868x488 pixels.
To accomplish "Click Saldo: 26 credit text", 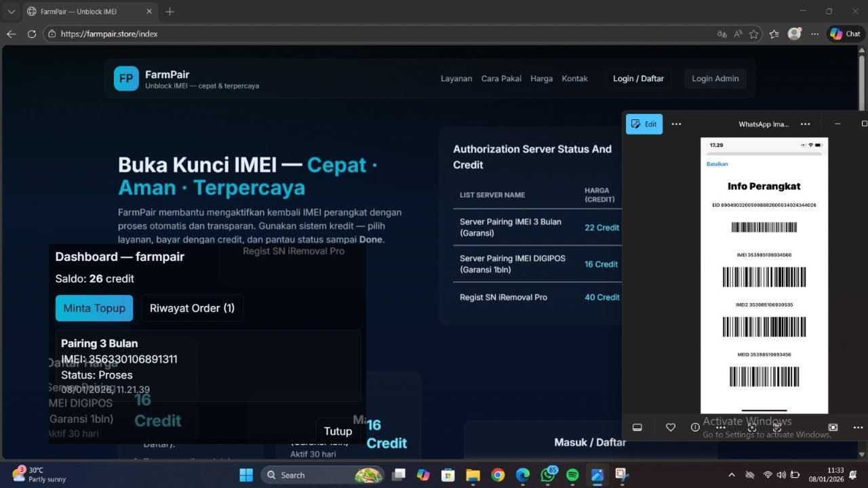I will [95, 279].
